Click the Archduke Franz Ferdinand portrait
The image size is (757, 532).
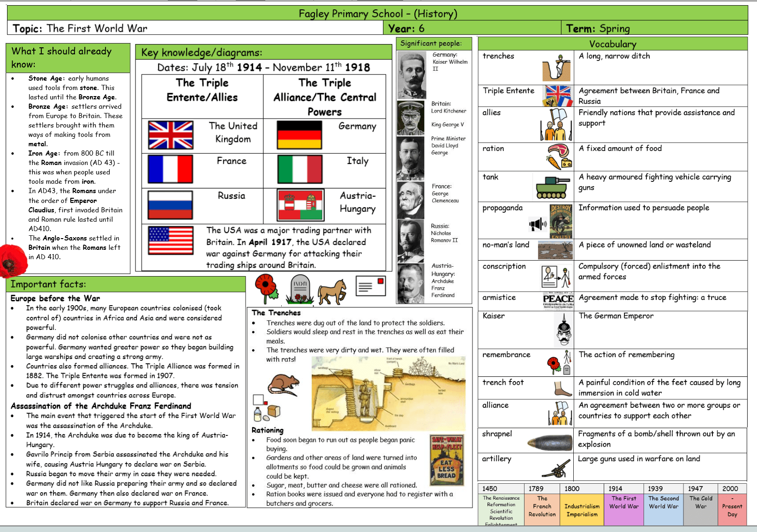(411, 283)
